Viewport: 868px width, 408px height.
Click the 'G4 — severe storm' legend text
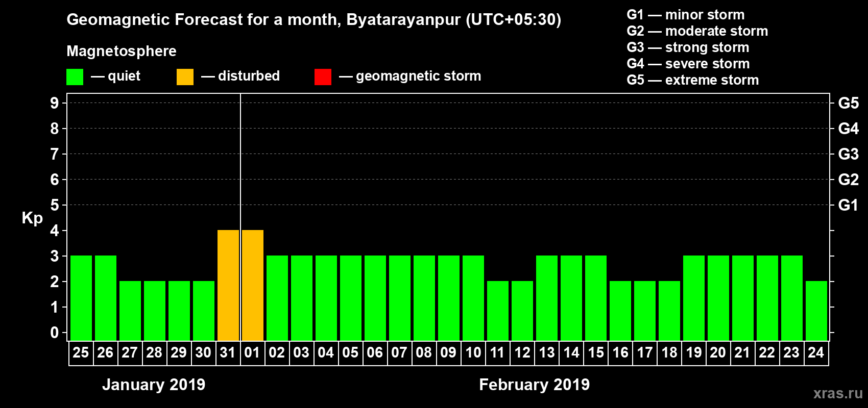[688, 64]
